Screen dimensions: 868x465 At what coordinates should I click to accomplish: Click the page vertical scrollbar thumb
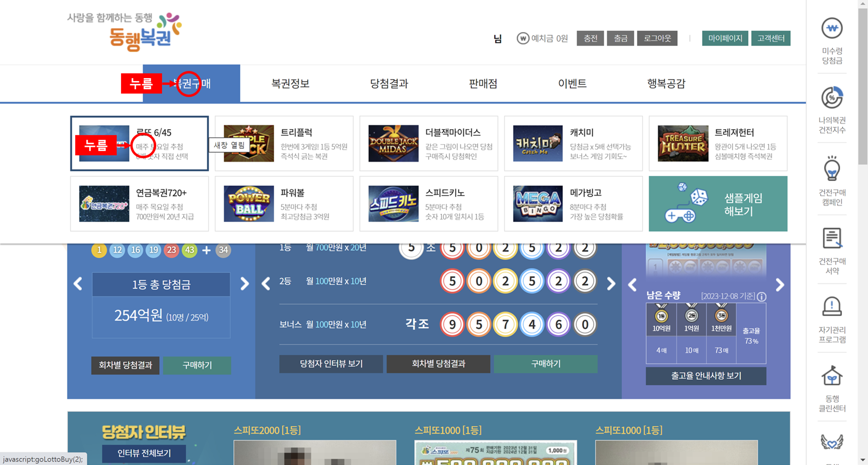(x=863, y=86)
